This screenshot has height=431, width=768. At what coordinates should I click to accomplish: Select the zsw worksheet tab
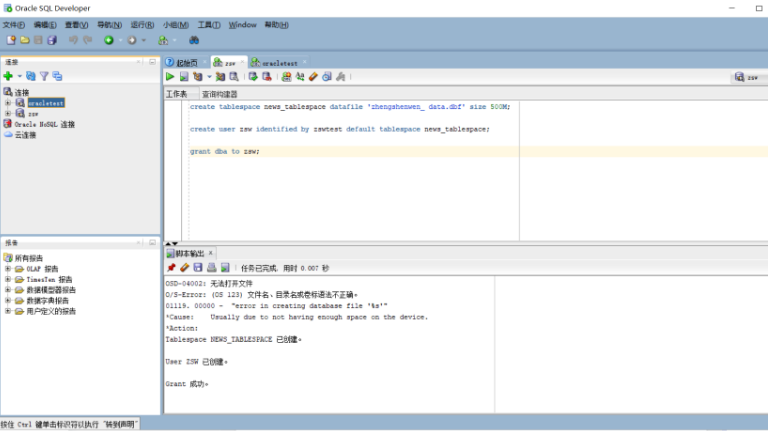tap(229, 63)
